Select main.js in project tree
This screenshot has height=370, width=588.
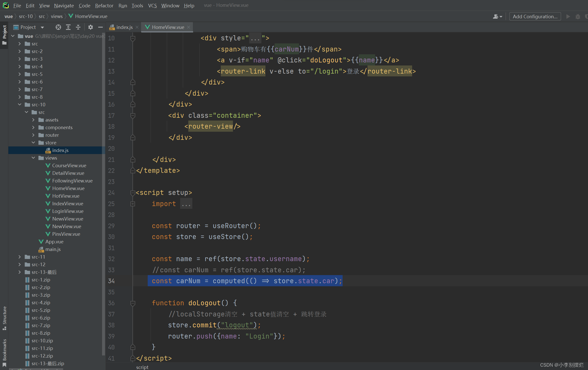click(x=50, y=249)
